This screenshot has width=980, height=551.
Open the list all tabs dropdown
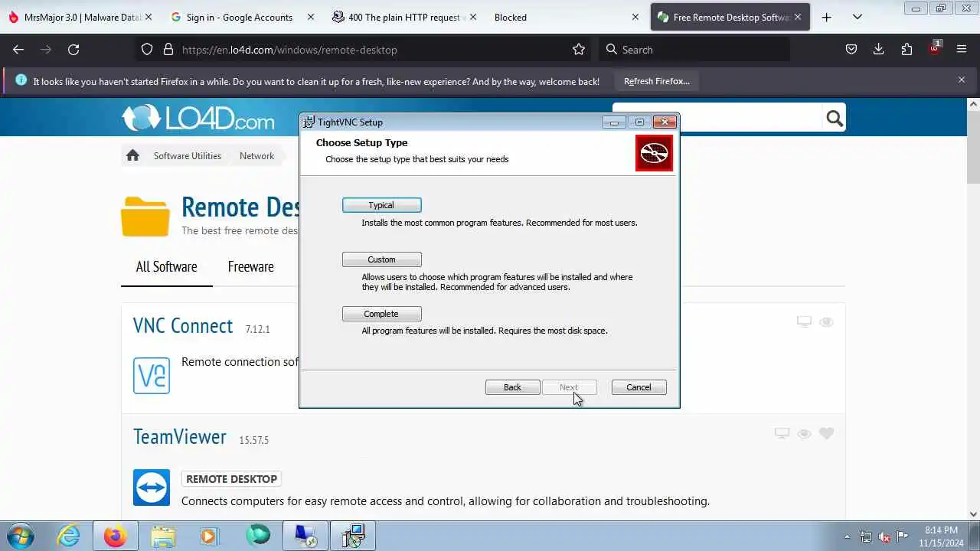coord(857,17)
